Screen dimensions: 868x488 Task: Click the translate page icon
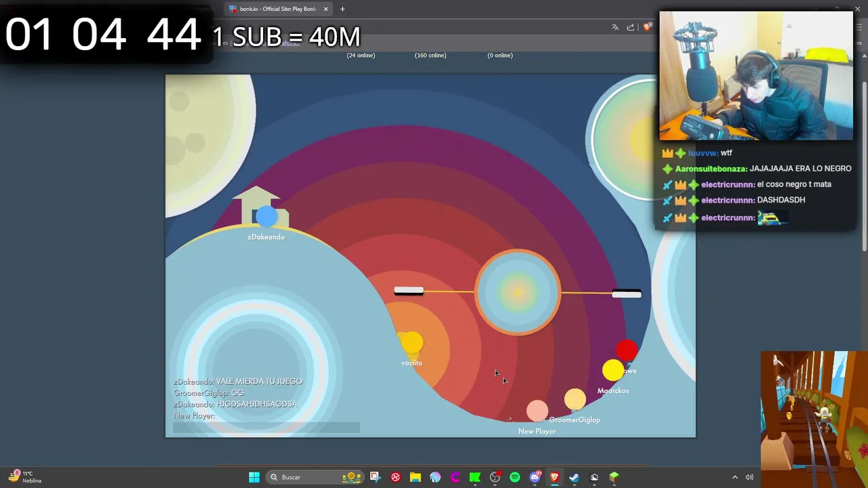tap(615, 27)
